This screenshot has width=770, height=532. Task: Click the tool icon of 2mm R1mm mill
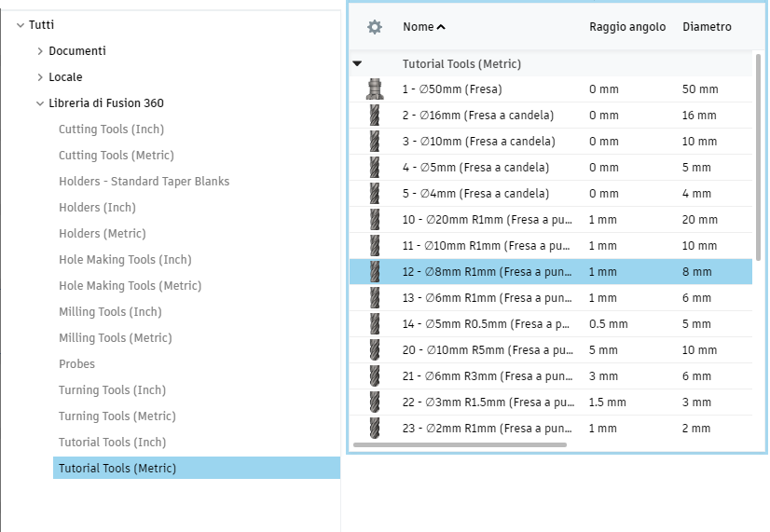click(x=375, y=429)
